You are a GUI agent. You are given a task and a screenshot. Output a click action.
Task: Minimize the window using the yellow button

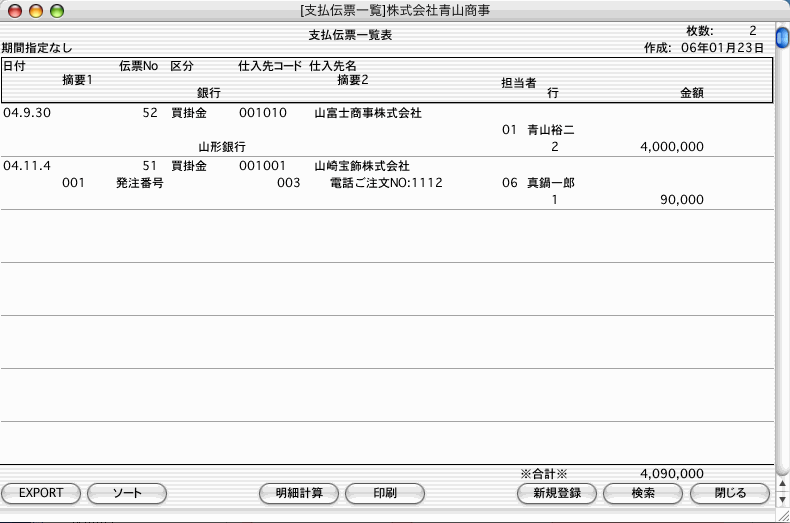coord(35,11)
